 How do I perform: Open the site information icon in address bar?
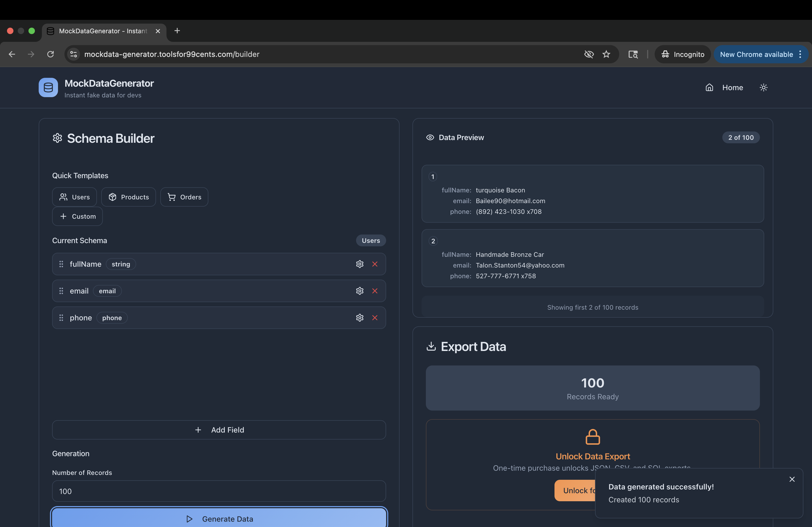coord(73,54)
